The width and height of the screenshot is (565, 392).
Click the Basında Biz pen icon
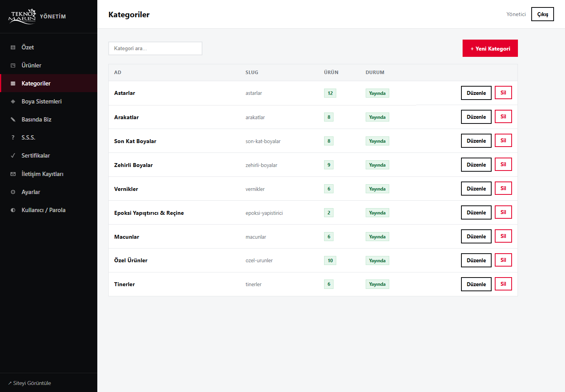(x=13, y=120)
